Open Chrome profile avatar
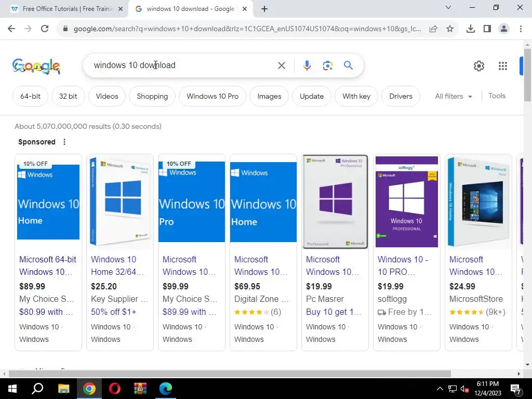 point(504,29)
